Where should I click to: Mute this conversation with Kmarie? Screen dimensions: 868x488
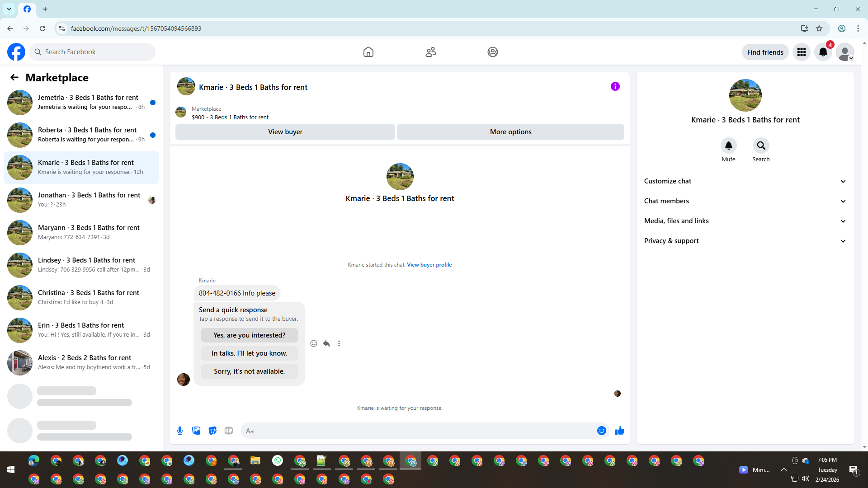point(728,145)
